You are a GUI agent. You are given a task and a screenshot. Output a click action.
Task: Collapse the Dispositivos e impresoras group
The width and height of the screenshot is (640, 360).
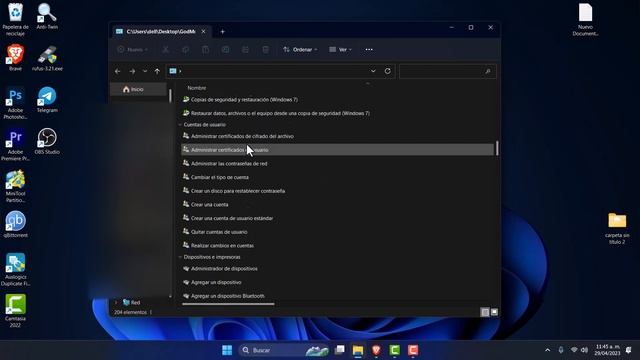[180, 257]
